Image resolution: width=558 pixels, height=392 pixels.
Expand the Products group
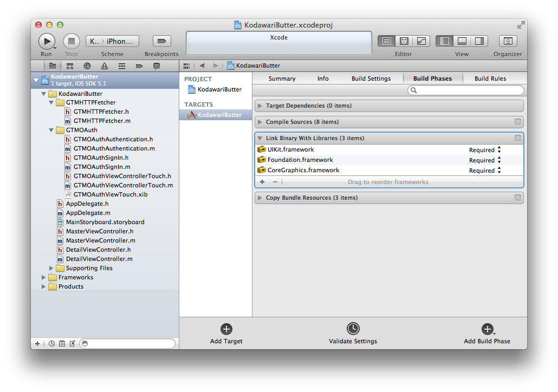pos(43,287)
